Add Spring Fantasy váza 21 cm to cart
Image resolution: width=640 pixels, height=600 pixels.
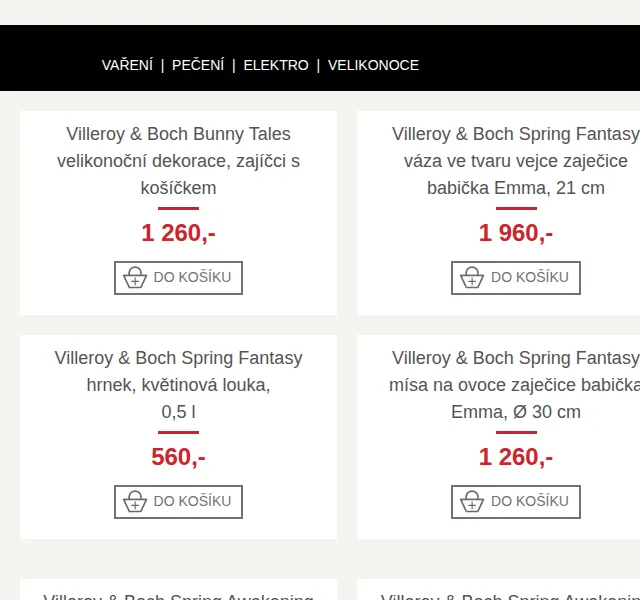[x=516, y=278]
